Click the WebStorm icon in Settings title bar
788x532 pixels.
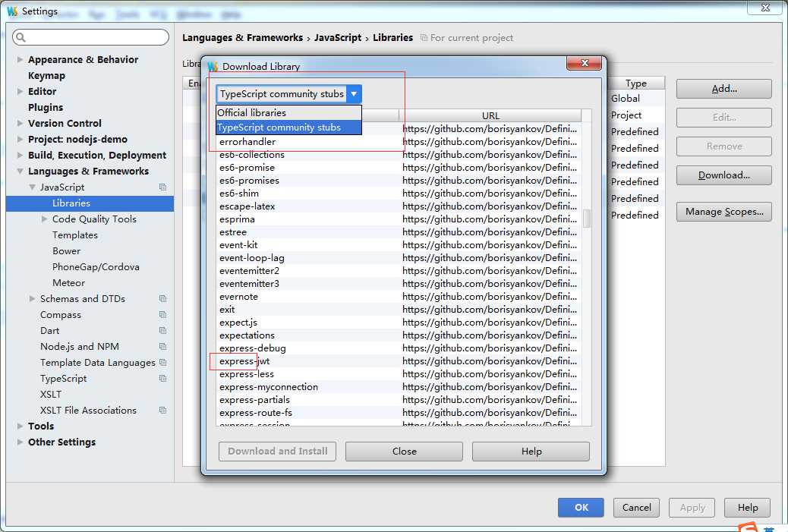tap(13, 11)
